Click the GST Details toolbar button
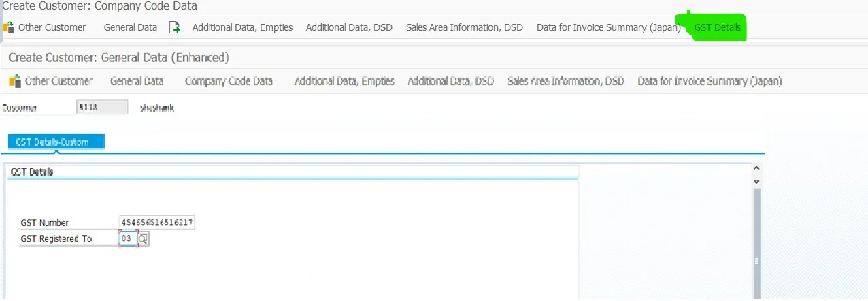 pyautogui.click(x=718, y=28)
